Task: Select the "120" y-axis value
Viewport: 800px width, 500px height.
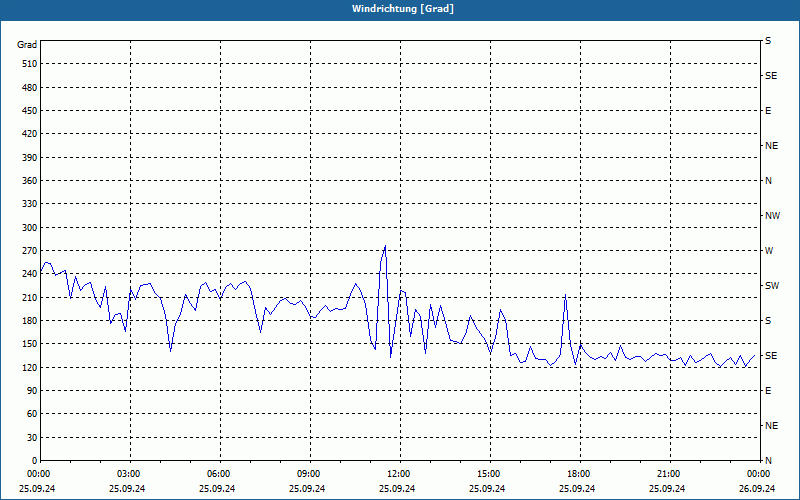Action: pos(30,367)
